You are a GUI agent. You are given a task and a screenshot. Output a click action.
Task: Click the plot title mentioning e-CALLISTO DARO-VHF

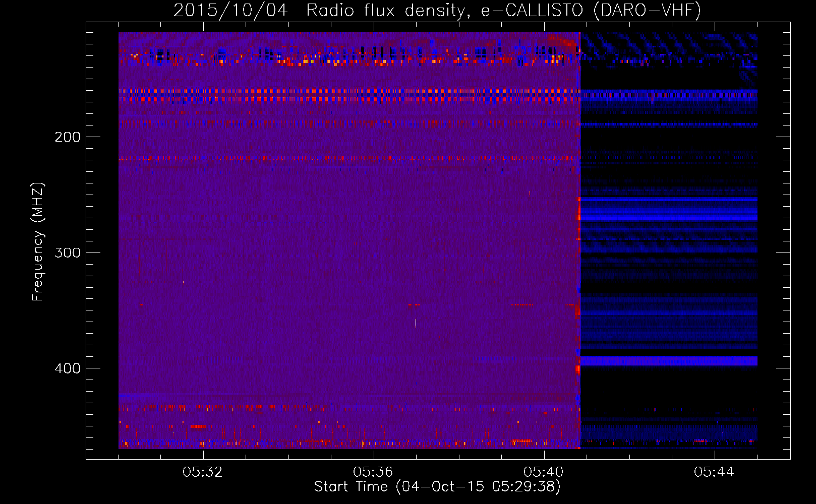(437, 10)
